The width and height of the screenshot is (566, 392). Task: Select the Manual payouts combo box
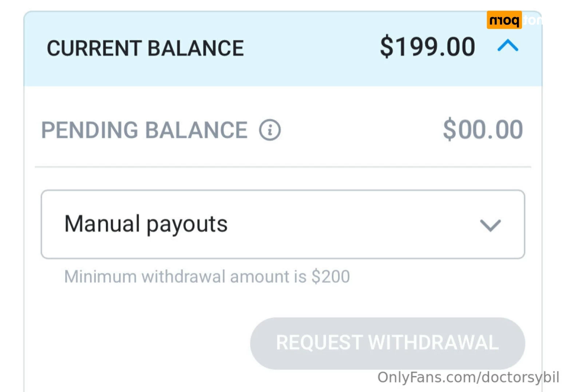pos(283,224)
